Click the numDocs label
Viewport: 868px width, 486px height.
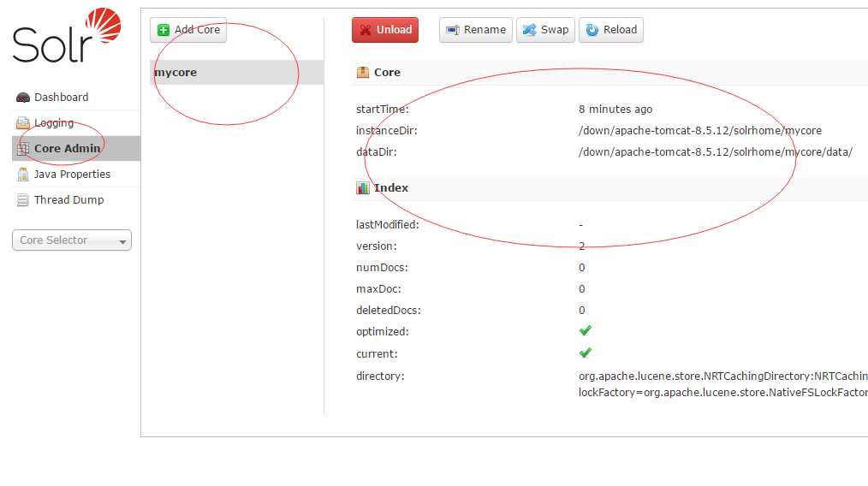click(x=382, y=268)
